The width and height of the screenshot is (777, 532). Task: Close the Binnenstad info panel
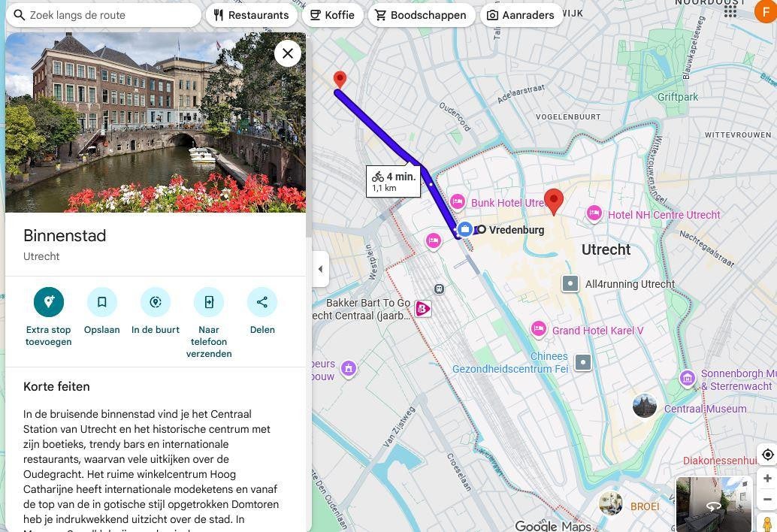288,53
